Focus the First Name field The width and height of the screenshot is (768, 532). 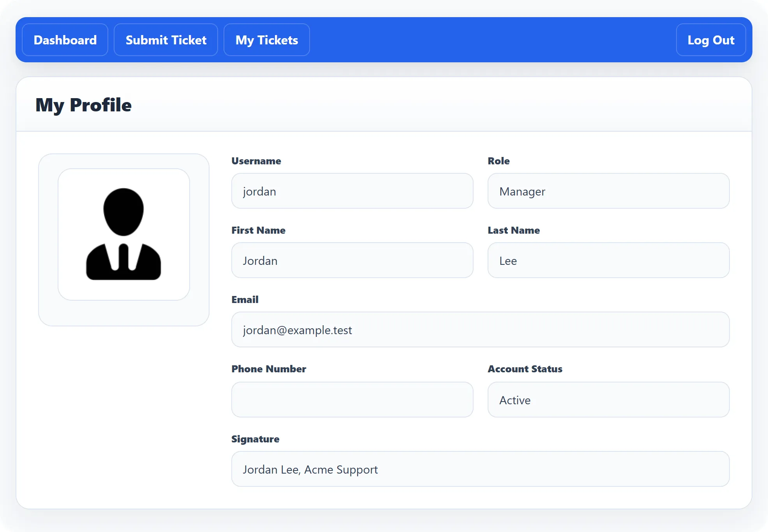pyautogui.click(x=352, y=260)
